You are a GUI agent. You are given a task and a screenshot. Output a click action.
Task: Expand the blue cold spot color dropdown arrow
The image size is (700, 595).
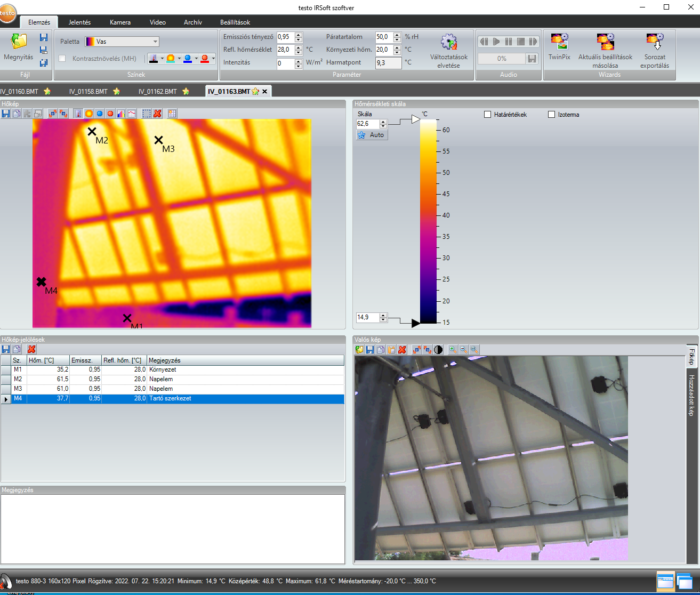click(196, 59)
